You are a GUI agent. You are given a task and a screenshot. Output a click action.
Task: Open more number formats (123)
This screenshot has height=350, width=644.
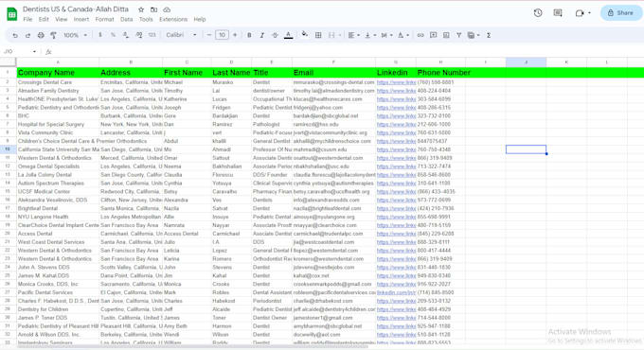(152, 35)
